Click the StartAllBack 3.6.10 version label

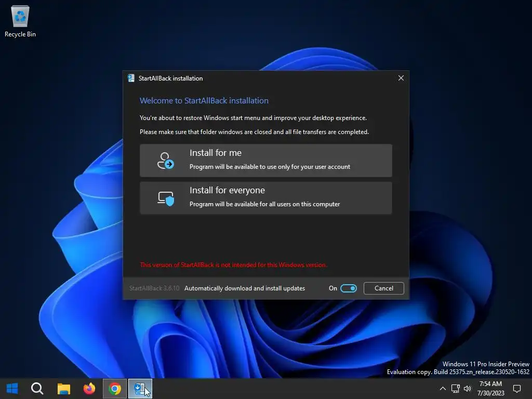point(154,288)
